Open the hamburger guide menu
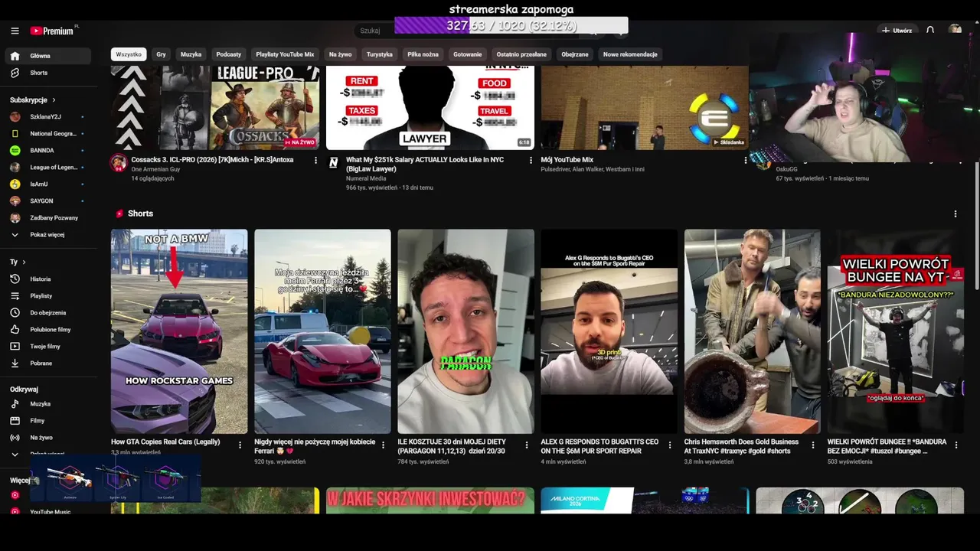 [15, 31]
